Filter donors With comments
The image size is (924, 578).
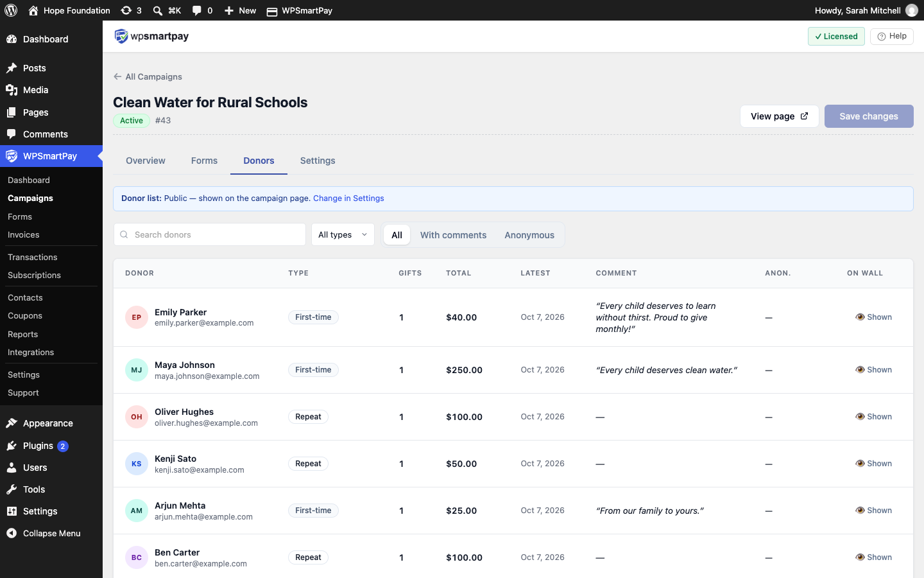click(x=453, y=235)
